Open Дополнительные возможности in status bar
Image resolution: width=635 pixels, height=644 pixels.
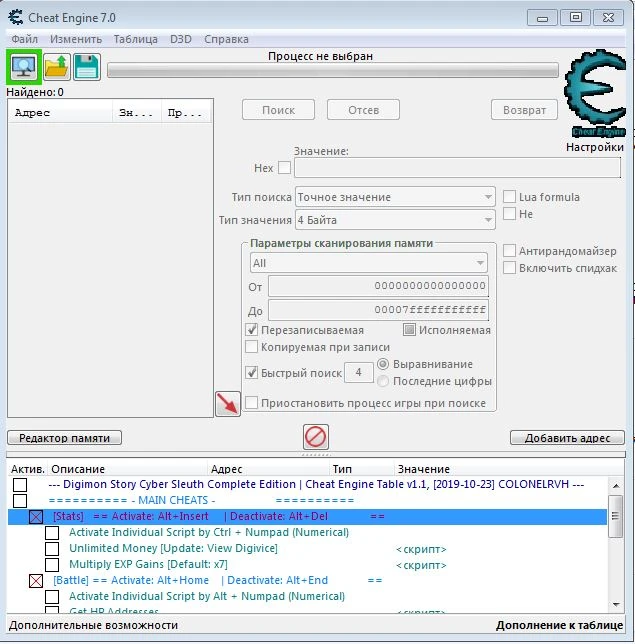point(93,625)
